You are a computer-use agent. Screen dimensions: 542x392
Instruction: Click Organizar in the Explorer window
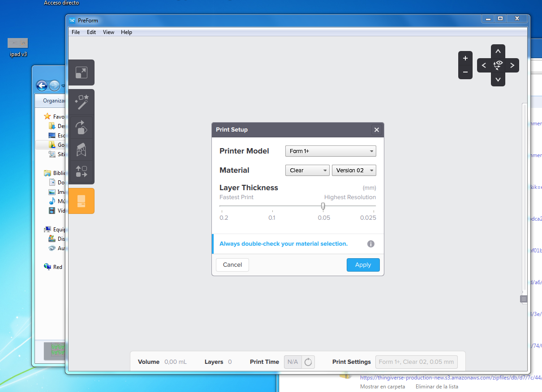[54, 101]
